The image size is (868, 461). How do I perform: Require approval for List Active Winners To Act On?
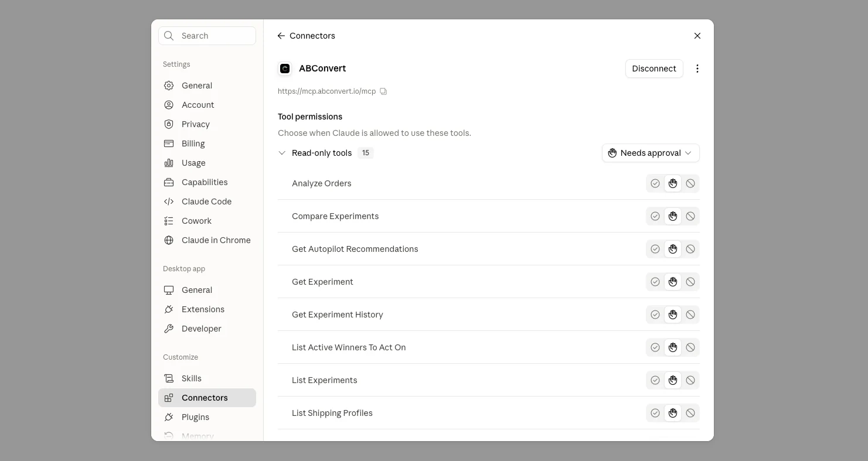tap(673, 347)
